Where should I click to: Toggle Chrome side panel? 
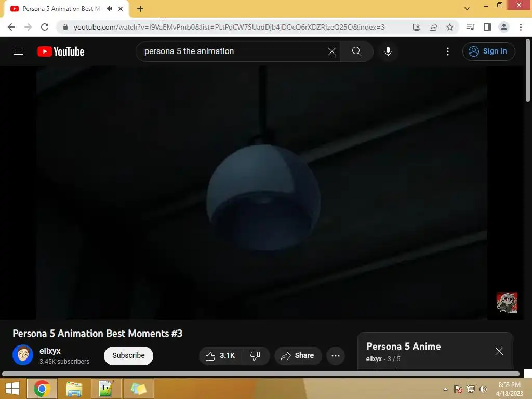pos(487,27)
